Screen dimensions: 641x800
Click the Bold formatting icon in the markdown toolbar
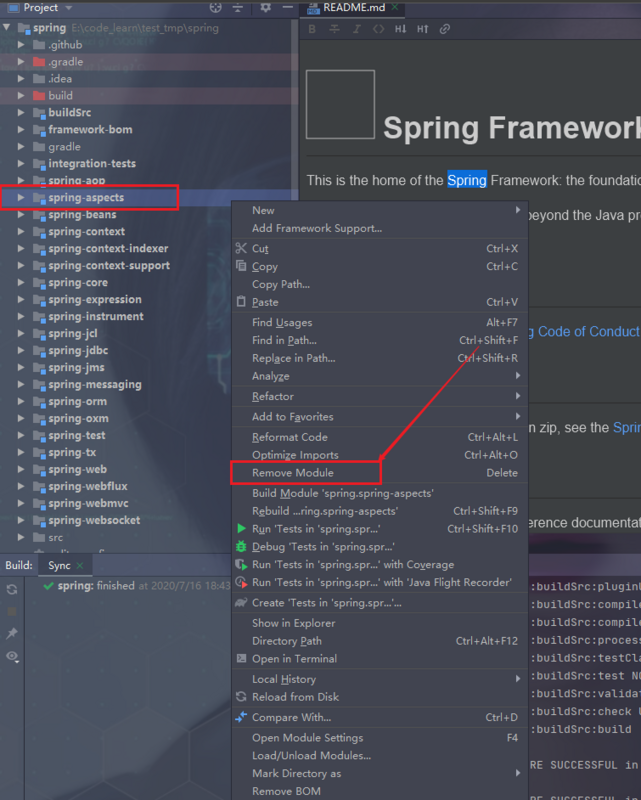pyautogui.click(x=312, y=29)
